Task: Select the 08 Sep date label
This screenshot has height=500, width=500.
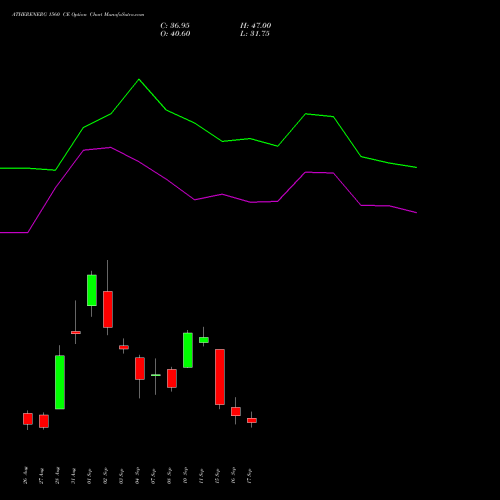Action: click(x=170, y=475)
